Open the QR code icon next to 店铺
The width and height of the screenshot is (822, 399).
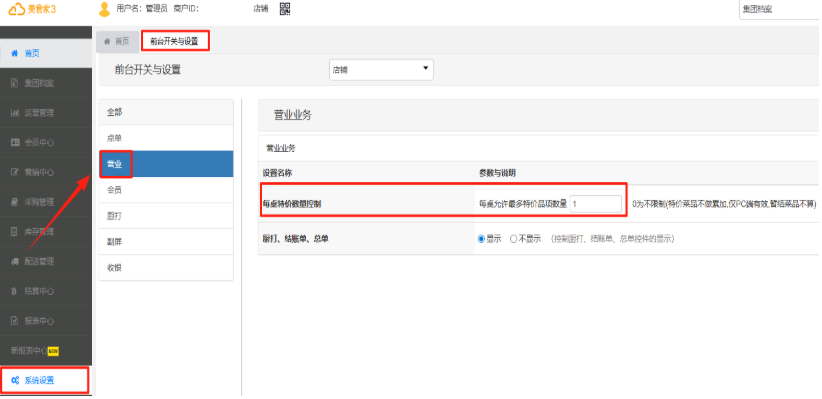285,9
